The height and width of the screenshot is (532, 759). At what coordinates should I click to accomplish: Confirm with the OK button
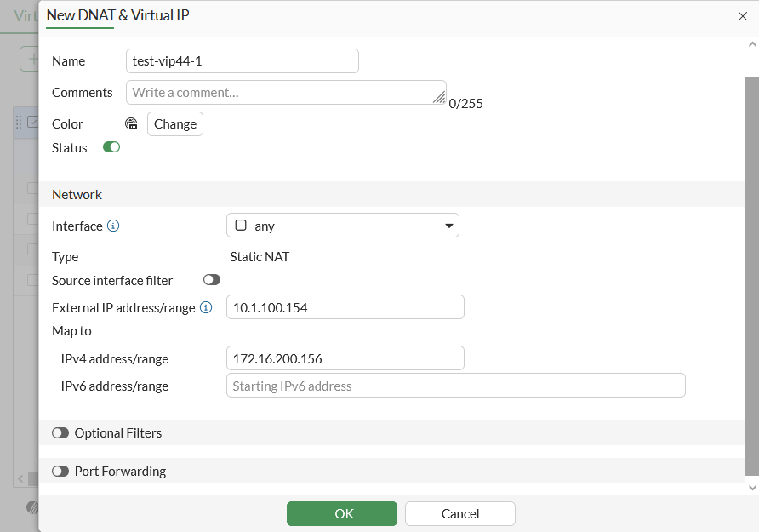341,513
